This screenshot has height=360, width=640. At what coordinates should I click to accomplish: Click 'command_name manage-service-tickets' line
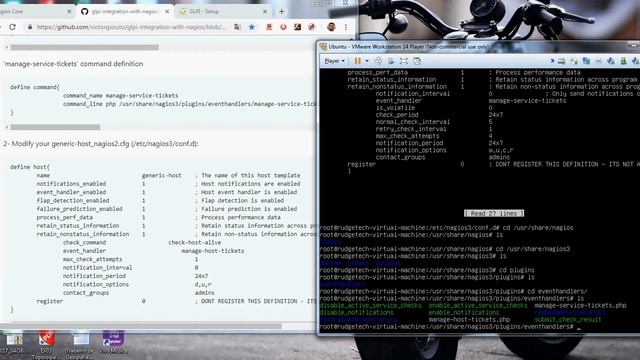pyautogui.click(x=120, y=96)
